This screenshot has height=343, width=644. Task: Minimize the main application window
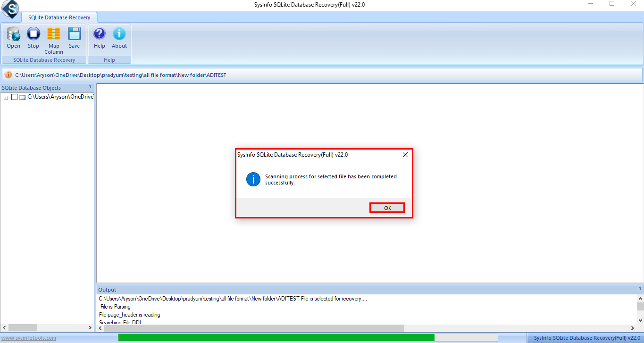590,4
